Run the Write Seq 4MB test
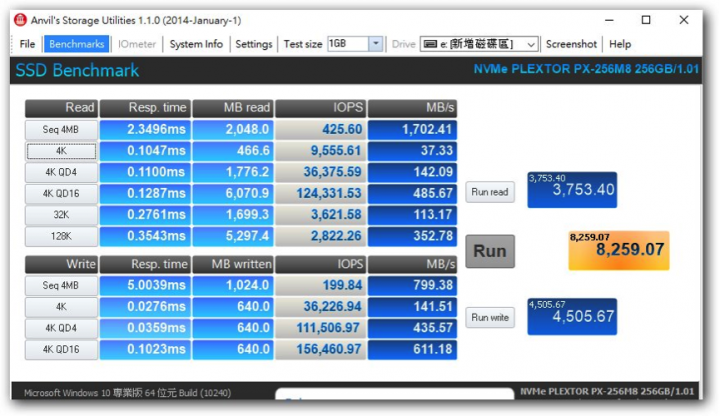Image resolution: width=720 pixels, height=416 pixels. [61, 285]
